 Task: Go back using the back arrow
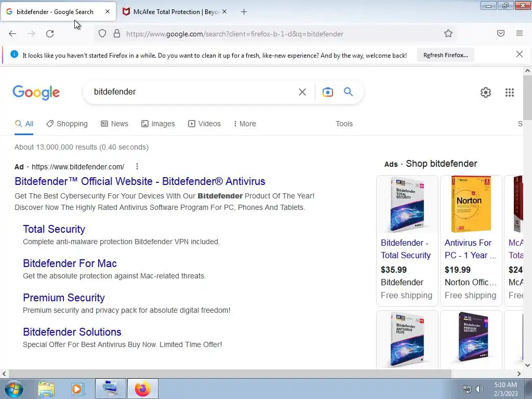coord(12,34)
